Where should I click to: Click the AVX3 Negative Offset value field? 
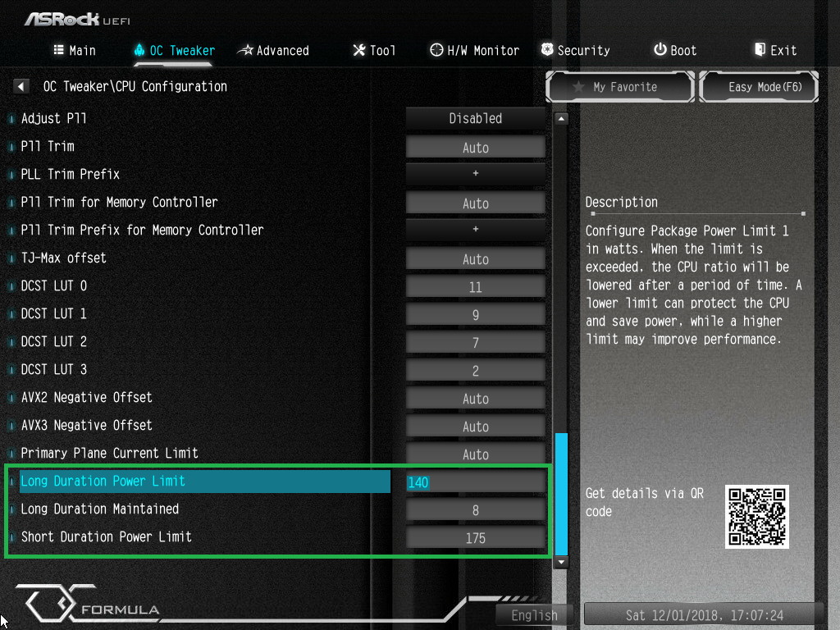coord(476,426)
